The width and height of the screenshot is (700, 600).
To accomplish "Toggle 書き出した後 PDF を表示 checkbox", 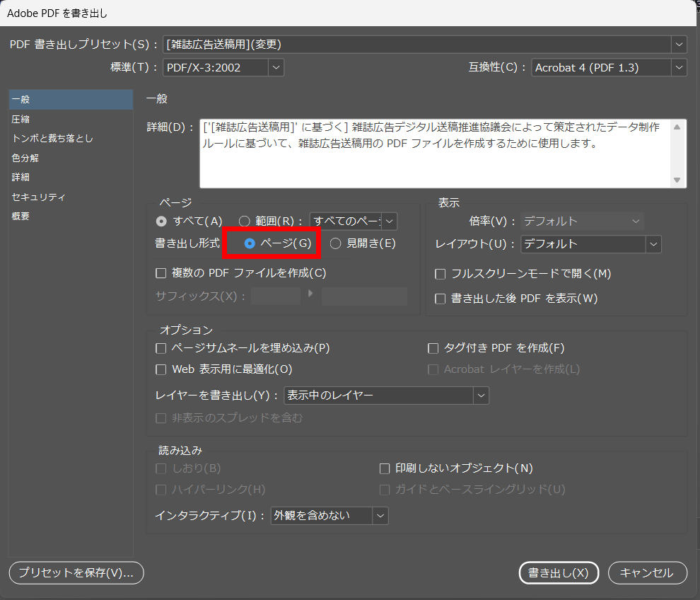I will (440, 299).
